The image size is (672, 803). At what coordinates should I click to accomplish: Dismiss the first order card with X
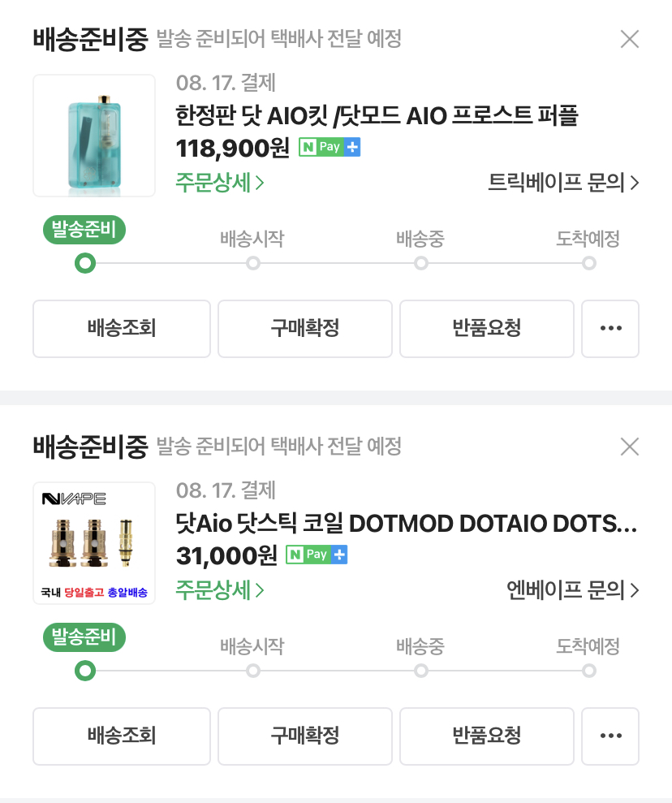pyautogui.click(x=629, y=39)
